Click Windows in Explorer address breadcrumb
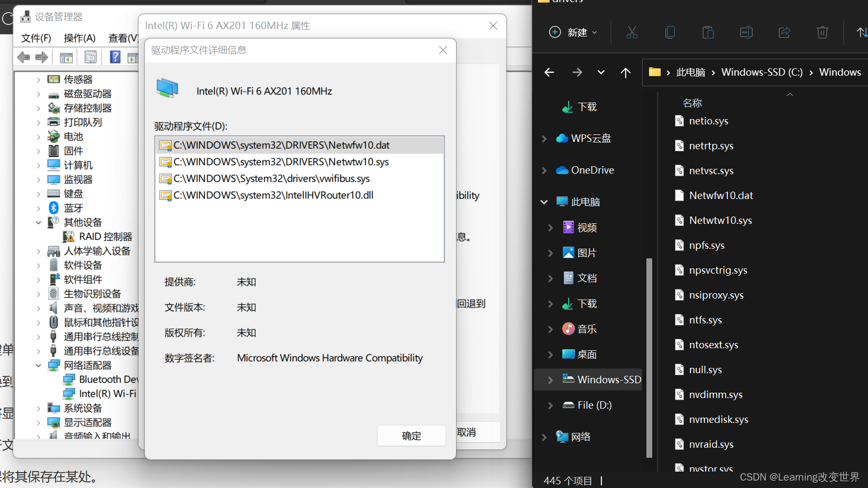Image resolution: width=868 pixels, height=488 pixels. [840, 73]
